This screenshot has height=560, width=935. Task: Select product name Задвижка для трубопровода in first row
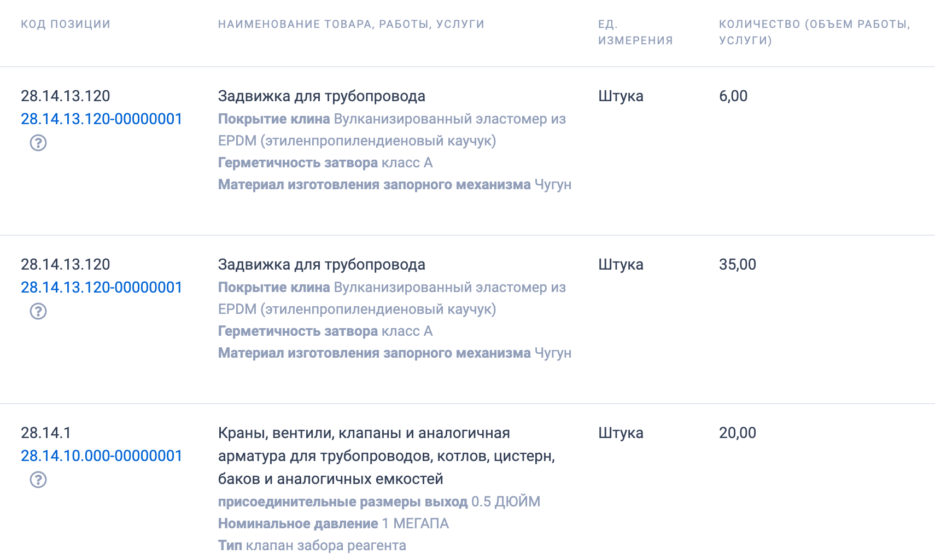click(x=322, y=96)
